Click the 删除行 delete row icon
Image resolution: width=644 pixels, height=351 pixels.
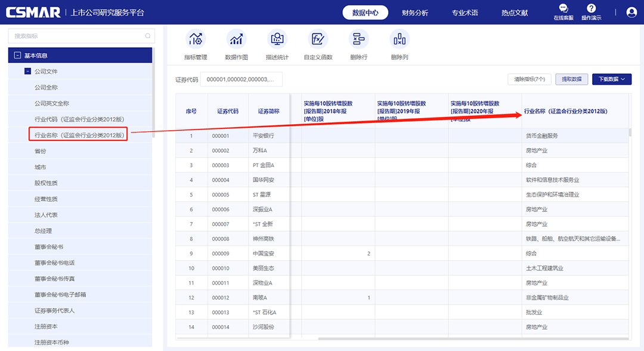pyautogui.click(x=358, y=39)
